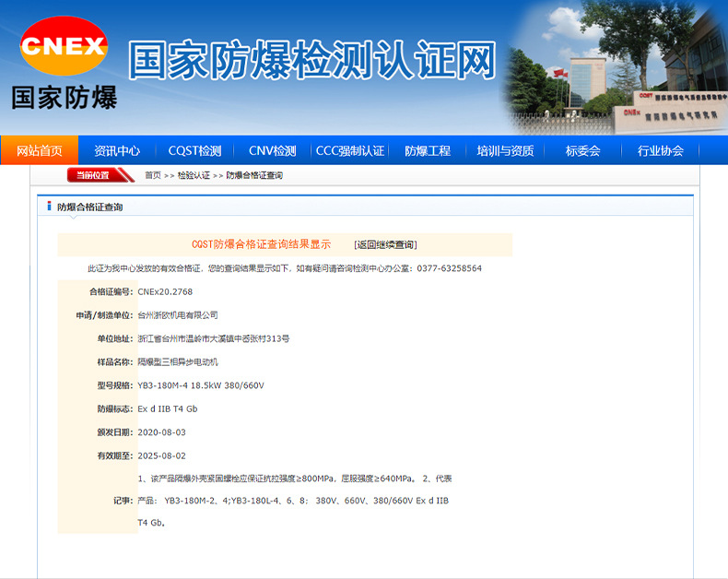Screen dimensions: 728x579
Task: Click the company name 台州浙欧机电有限公司
Action: pyautogui.click(x=178, y=315)
